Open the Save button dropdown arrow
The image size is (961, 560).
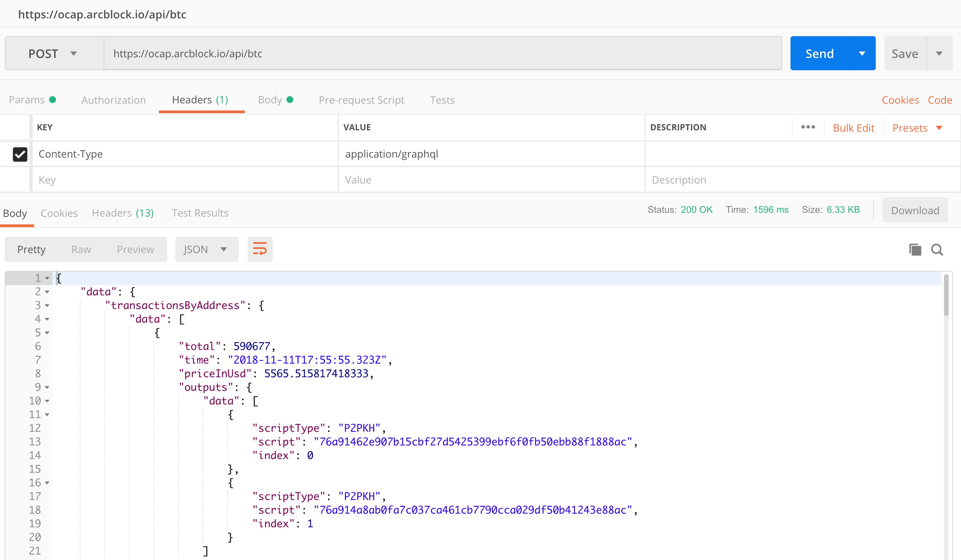point(939,54)
